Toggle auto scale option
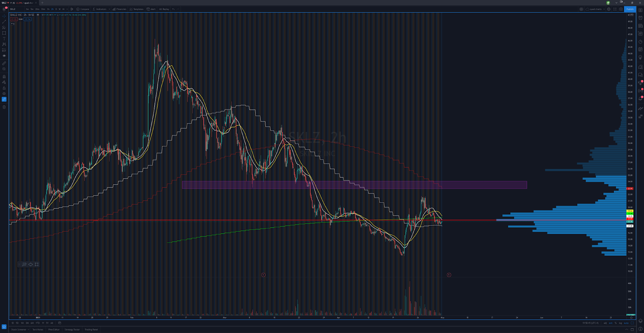The height and width of the screenshot is (333, 644). pyautogui.click(x=626, y=323)
